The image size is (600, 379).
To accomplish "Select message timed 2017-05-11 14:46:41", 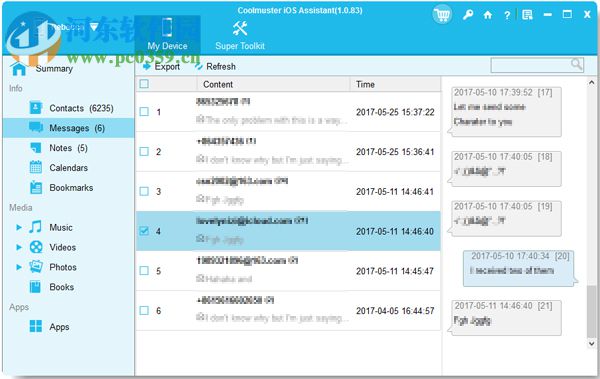I will (x=288, y=191).
